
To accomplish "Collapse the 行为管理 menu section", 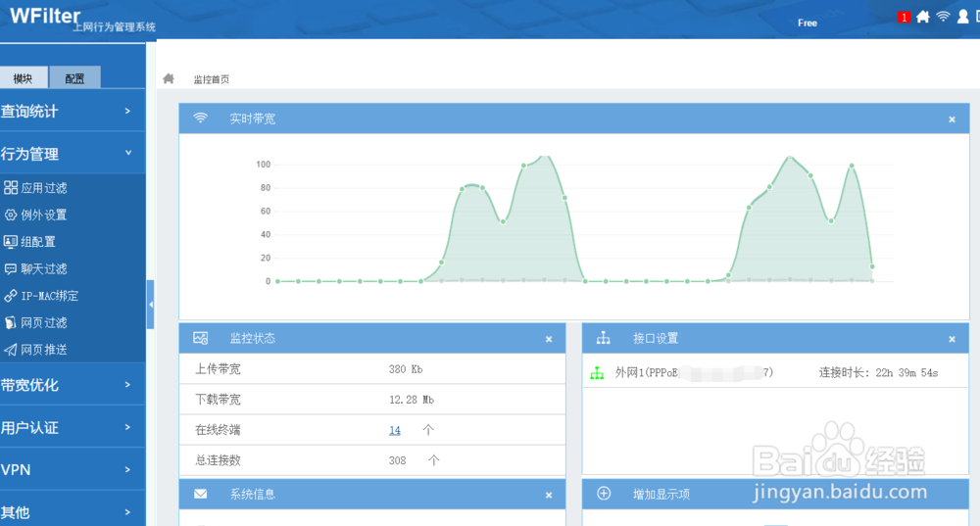I will 73,154.
